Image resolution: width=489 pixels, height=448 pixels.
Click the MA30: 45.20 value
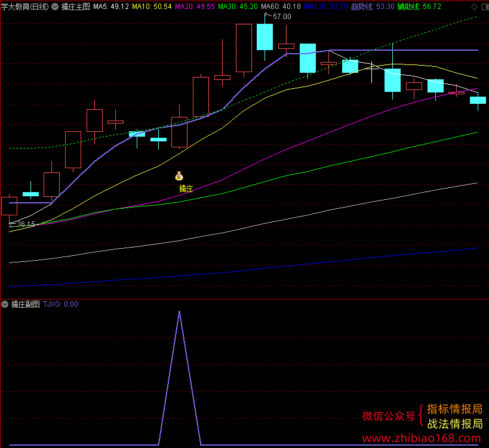pyautogui.click(x=238, y=7)
